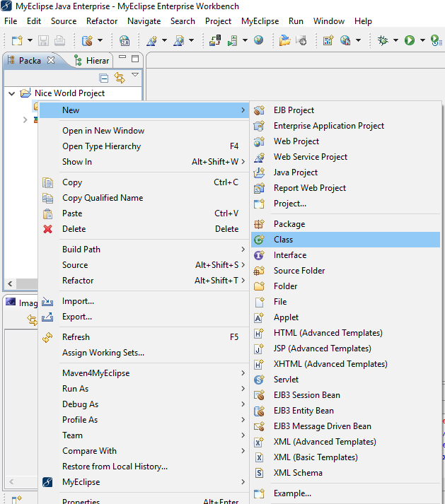Screen dimensions: 445x504
Task: Toggle Link with Editor icon in Package Explorer
Action: pyautogui.click(x=120, y=78)
